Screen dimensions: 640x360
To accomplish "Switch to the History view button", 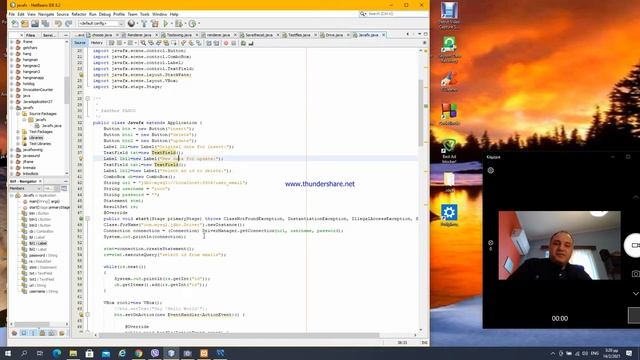I will click(x=97, y=43).
